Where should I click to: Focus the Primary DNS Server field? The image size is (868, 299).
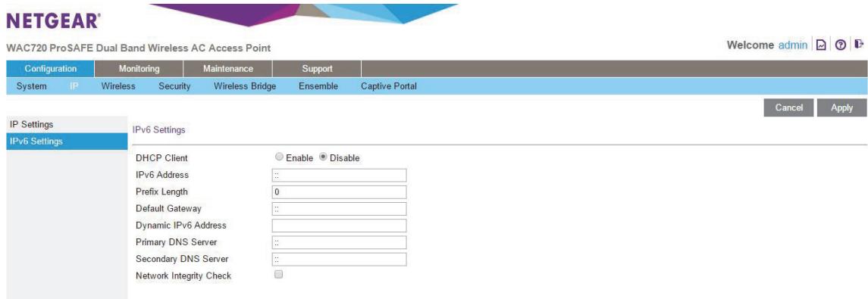pyautogui.click(x=340, y=243)
